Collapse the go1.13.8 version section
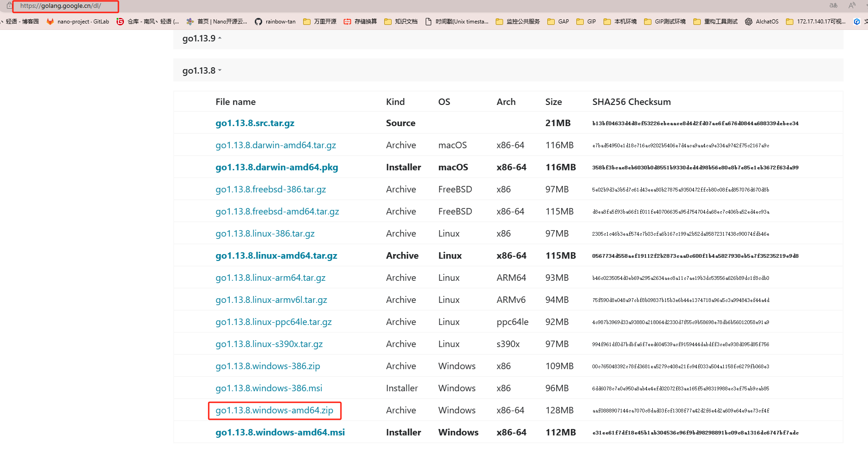The width and height of the screenshot is (868, 452). pos(202,70)
